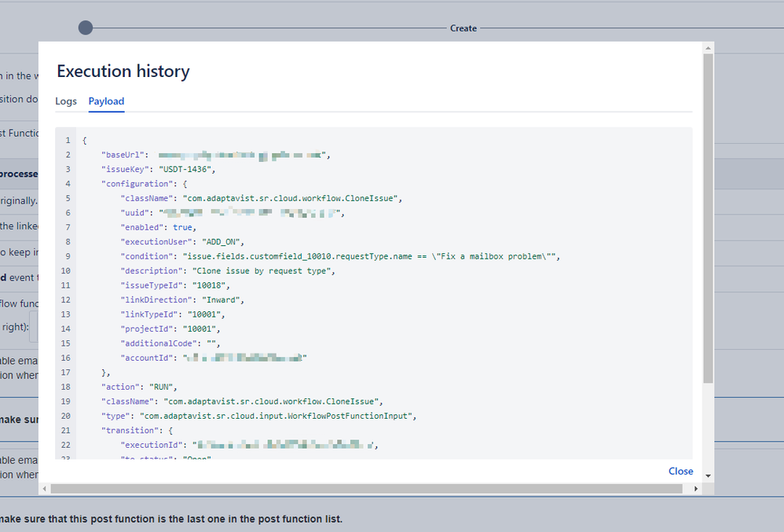Click the "Inward" linkDirection value
This screenshot has height=532, width=784.
pos(221,300)
